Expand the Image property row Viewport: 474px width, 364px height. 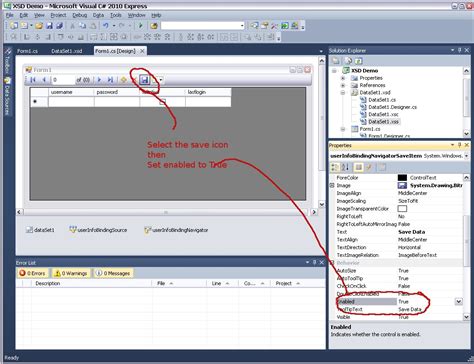tap(332, 185)
